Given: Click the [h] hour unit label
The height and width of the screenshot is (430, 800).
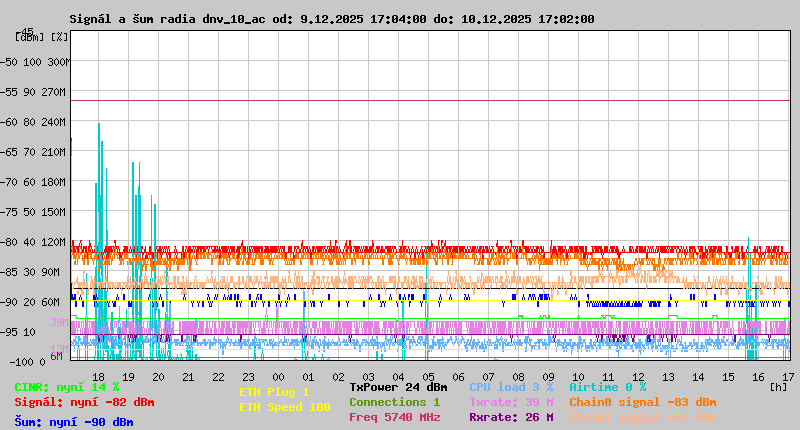Looking at the screenshot, I should (778, 386).
